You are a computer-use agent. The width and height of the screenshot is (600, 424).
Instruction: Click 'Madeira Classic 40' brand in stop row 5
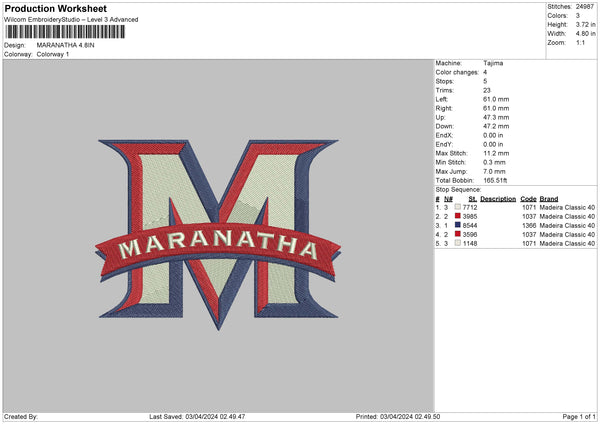[x=567, y=243]
